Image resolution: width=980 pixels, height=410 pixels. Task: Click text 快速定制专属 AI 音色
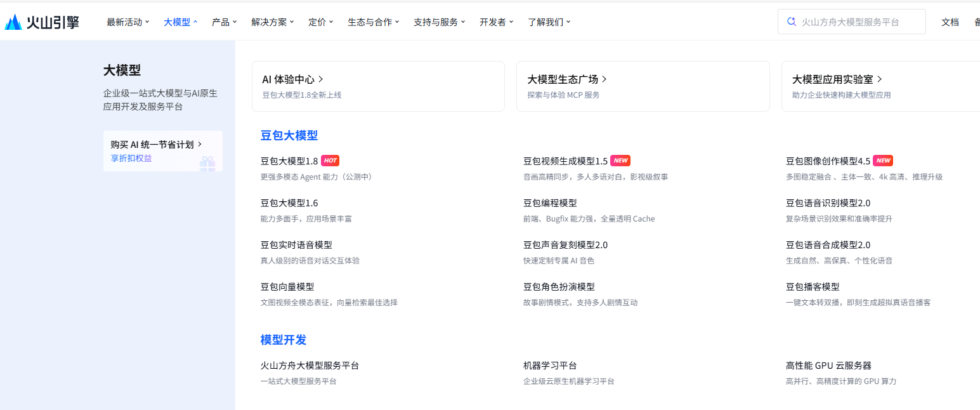click(558, 261)
